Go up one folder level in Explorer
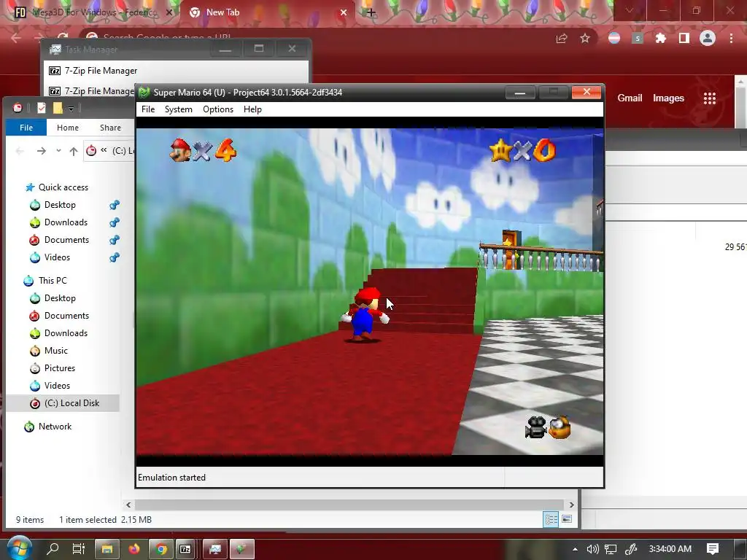The image size is (747, 560). [74, 151]
